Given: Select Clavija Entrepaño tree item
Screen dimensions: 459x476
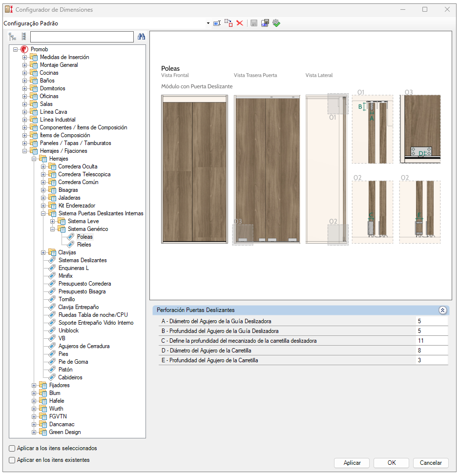Looking at the screenshot, I should [x=79, y=307].
